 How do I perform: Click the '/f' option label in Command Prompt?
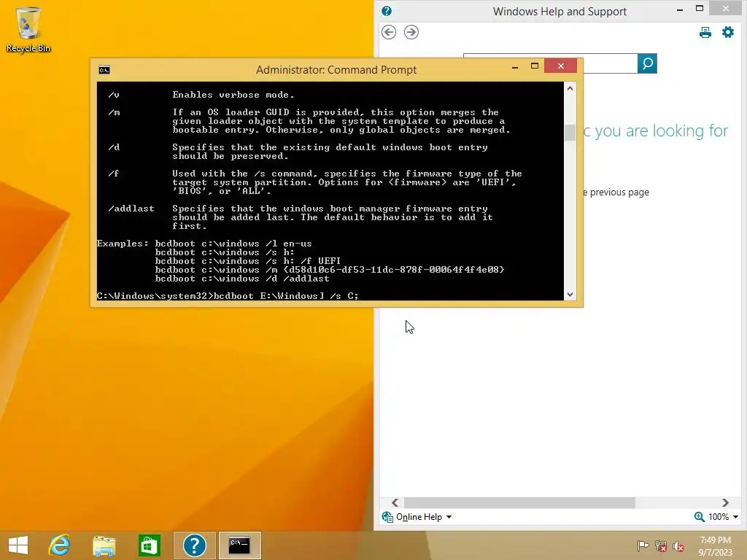click(113, 174)
